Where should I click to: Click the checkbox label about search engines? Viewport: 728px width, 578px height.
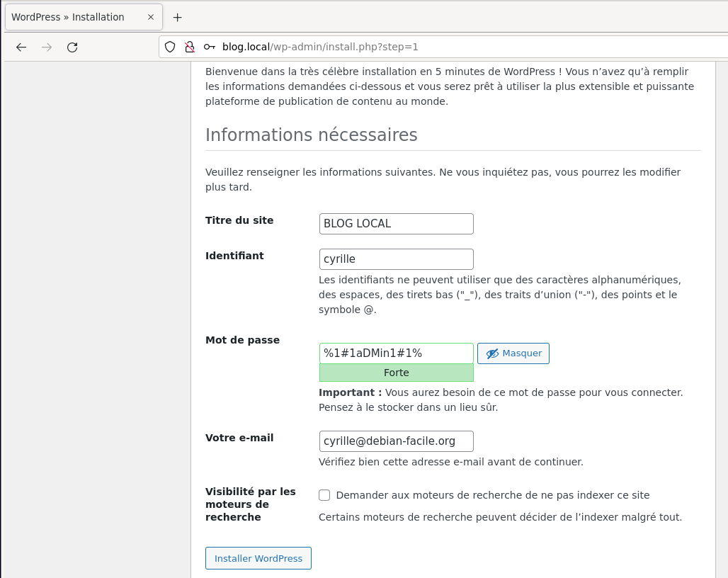coord(492,495)
